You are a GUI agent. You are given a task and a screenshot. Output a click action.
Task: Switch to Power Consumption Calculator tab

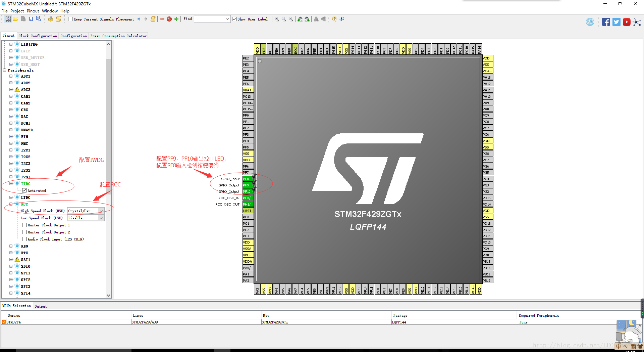click(x=118, y=36)
